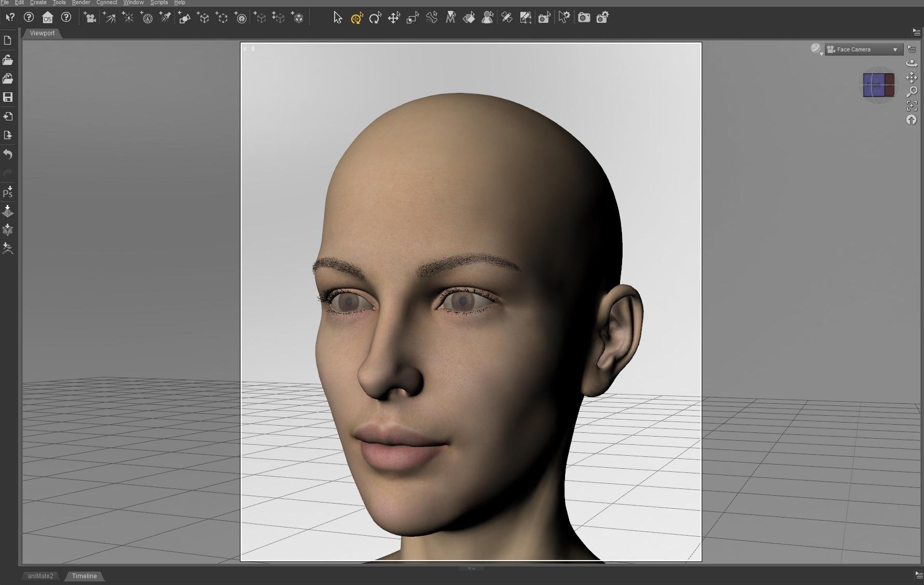Create a new linear point light
This screenshot has width=924, height=585.
(x=147, y=18)
